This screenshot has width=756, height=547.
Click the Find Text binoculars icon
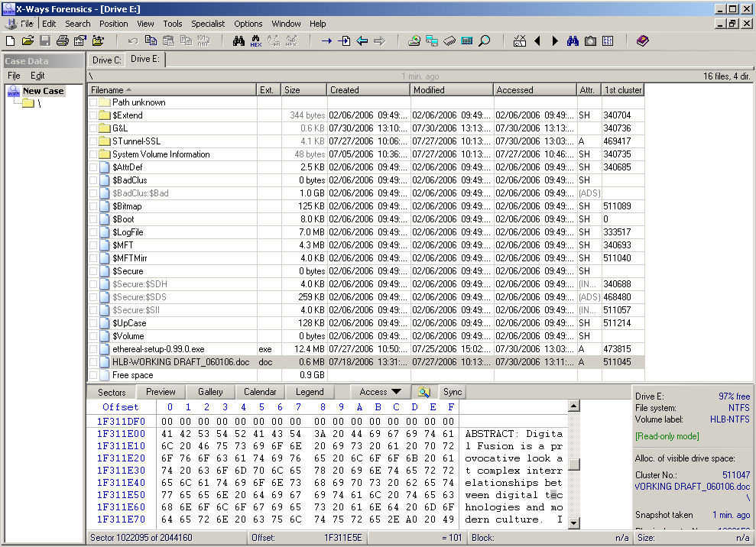pyautogui.click(x=238, y=41)
